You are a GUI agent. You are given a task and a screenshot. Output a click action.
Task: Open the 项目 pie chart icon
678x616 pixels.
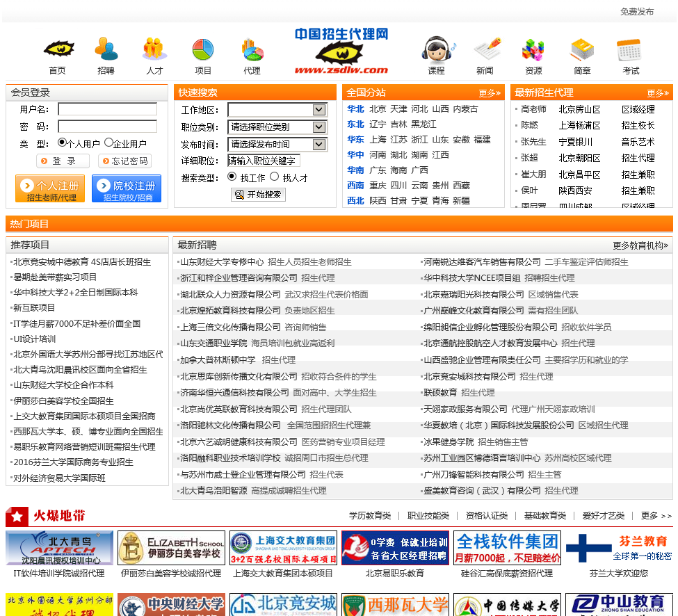click(x=203, y=49)
